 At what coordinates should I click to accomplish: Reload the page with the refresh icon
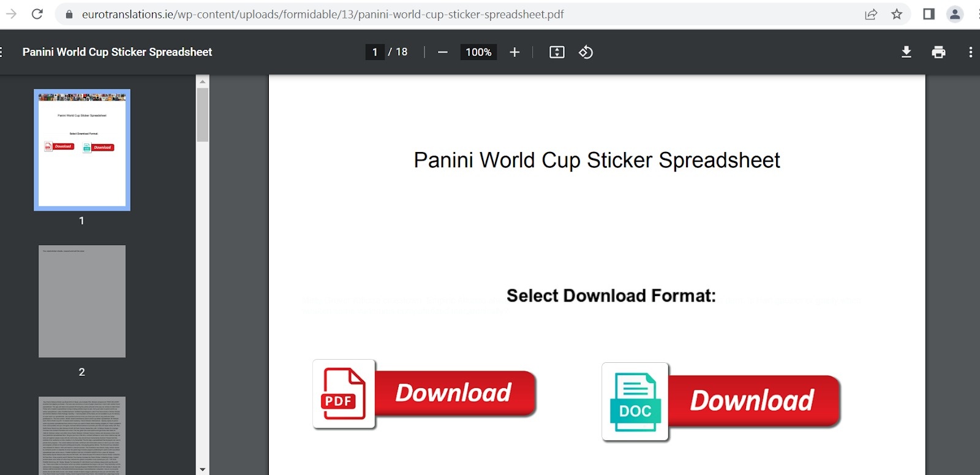click(x=37, y=14)
